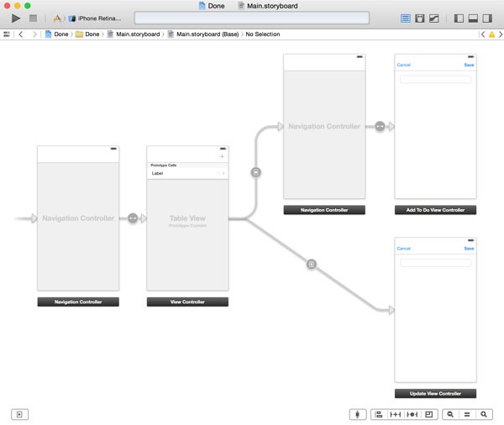Click the plus bar button in Table View

(222, 156)
